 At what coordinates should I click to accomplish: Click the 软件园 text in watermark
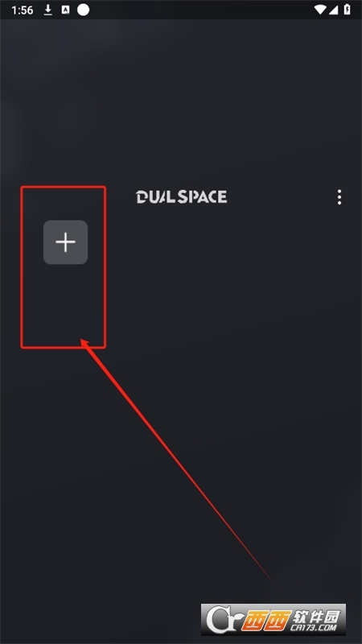pyautogui.click(x=316, y=616)
